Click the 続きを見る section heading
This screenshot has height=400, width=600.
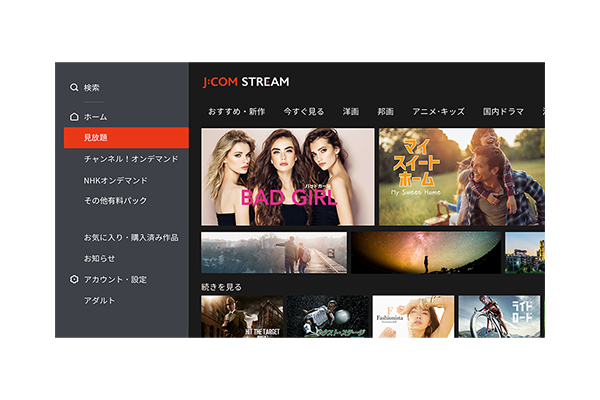(x=222, y=287)
